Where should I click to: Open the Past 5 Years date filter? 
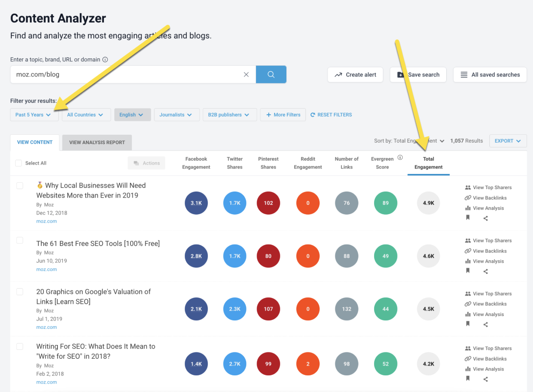pyautogui.click(x=34, y=115)
